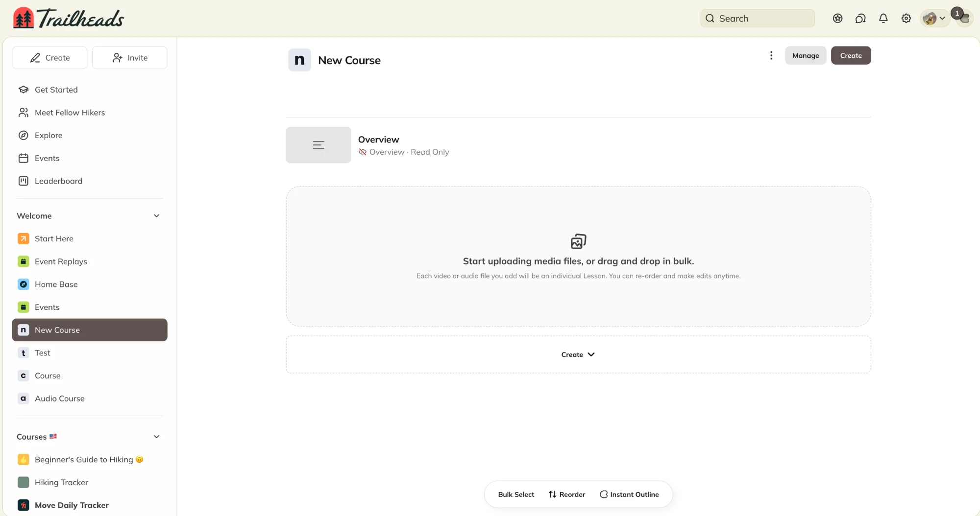Click the media upload icon in drop zone
This screenshot has width=980, height=516.
(x=578, y=241)
